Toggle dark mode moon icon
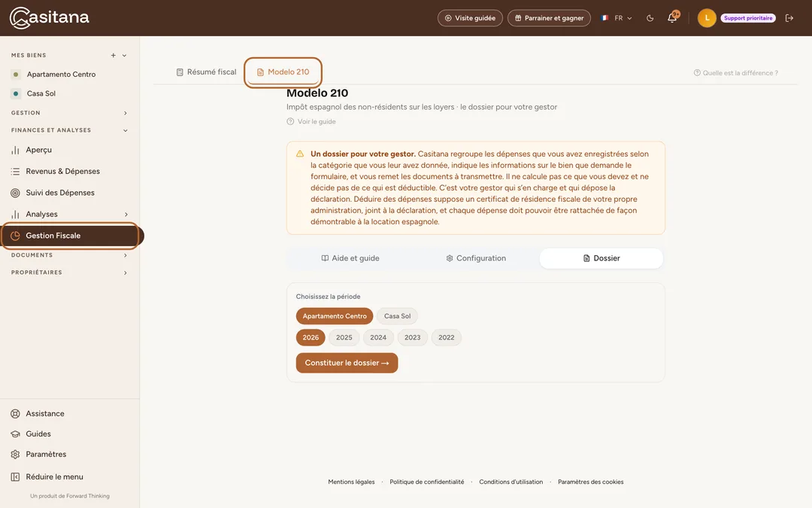This screenshot has height=508, width=812. [x=650, y=18]
